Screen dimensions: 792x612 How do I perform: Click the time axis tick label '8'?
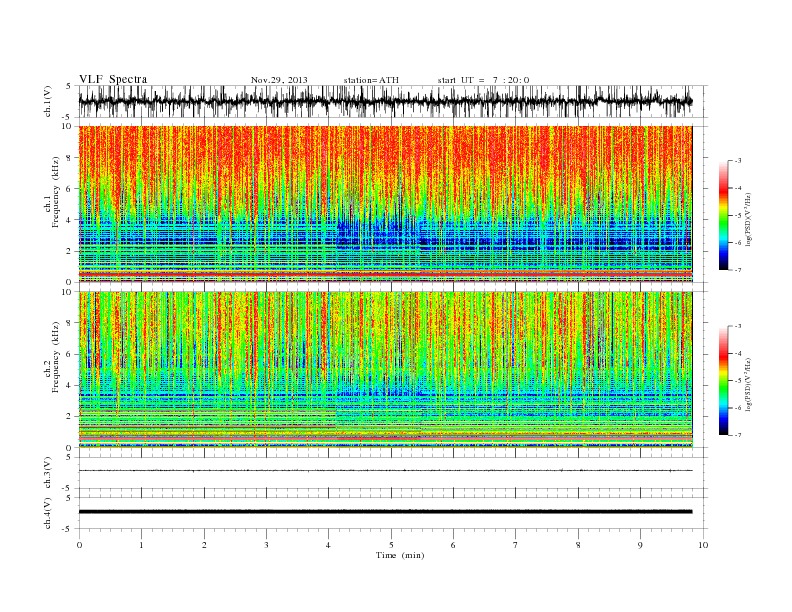pos(578,545)
